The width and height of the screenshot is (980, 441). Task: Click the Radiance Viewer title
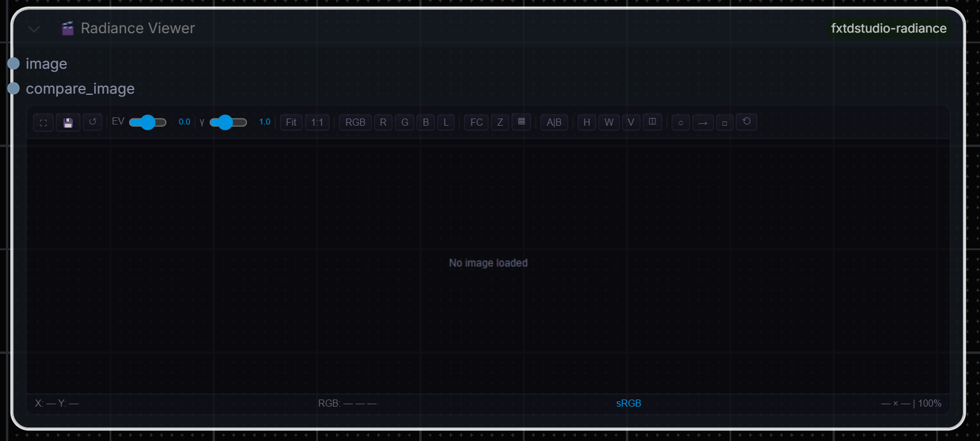[x=138, y=28]
